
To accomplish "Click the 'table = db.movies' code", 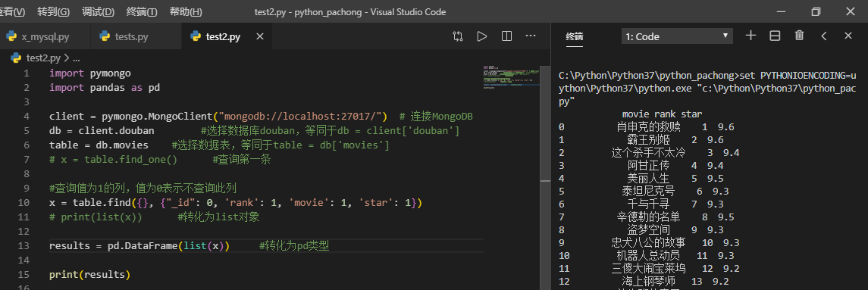I will (x=99, y=145).
